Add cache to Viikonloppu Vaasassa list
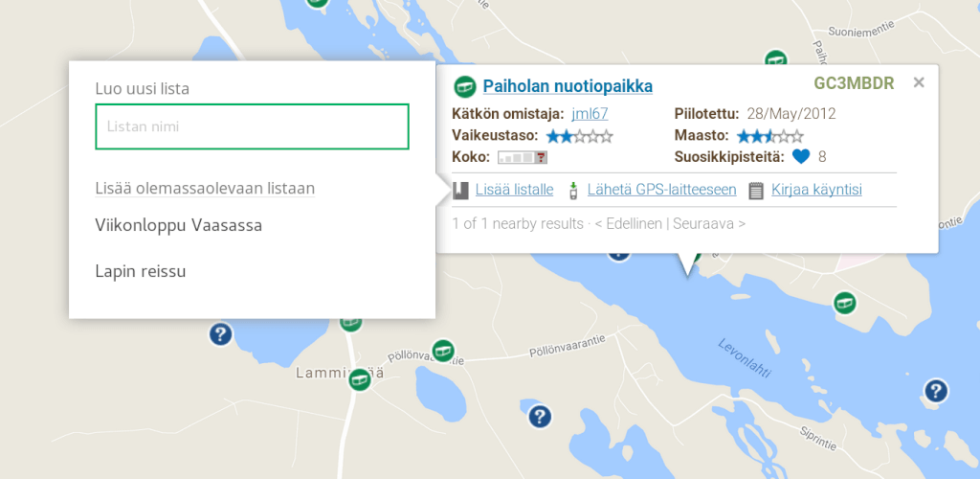The width and height of the screenshot is (980, 479). click(179, 226)
